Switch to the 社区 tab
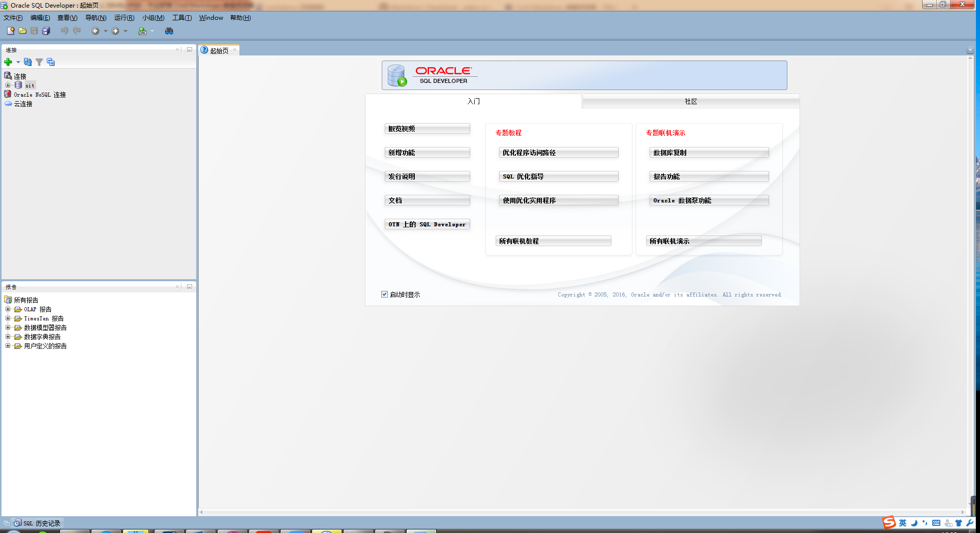This screenshot has width=980, height=533. (x=691, y=101)
